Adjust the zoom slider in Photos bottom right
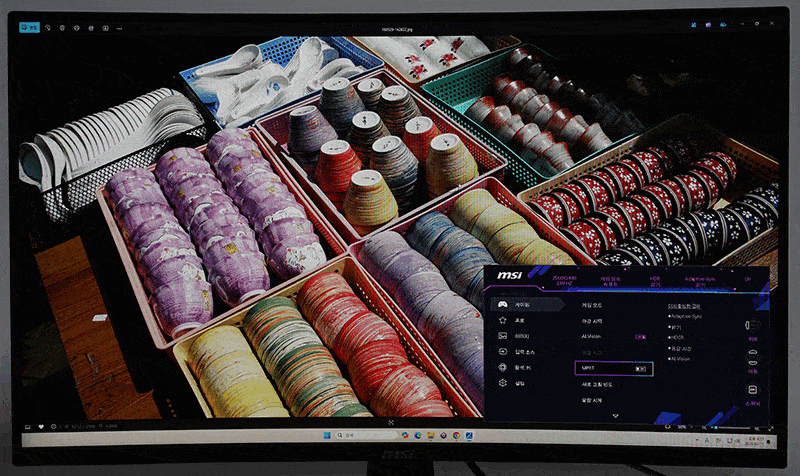Viewport: 800px width, 476px height. 733,427
